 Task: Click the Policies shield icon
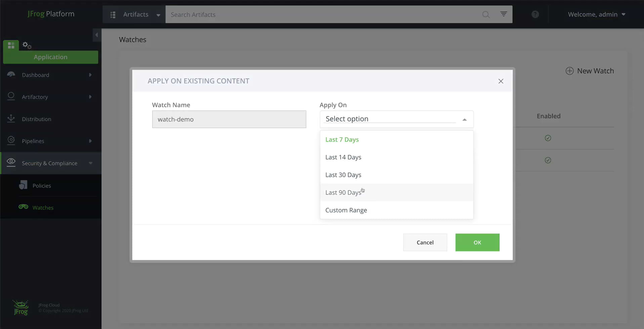pos(23,185)
